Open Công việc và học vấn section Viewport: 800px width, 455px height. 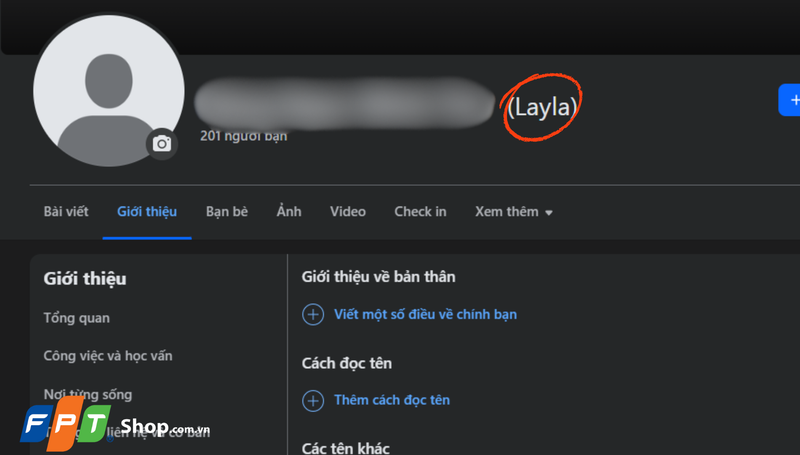point(108,356)
